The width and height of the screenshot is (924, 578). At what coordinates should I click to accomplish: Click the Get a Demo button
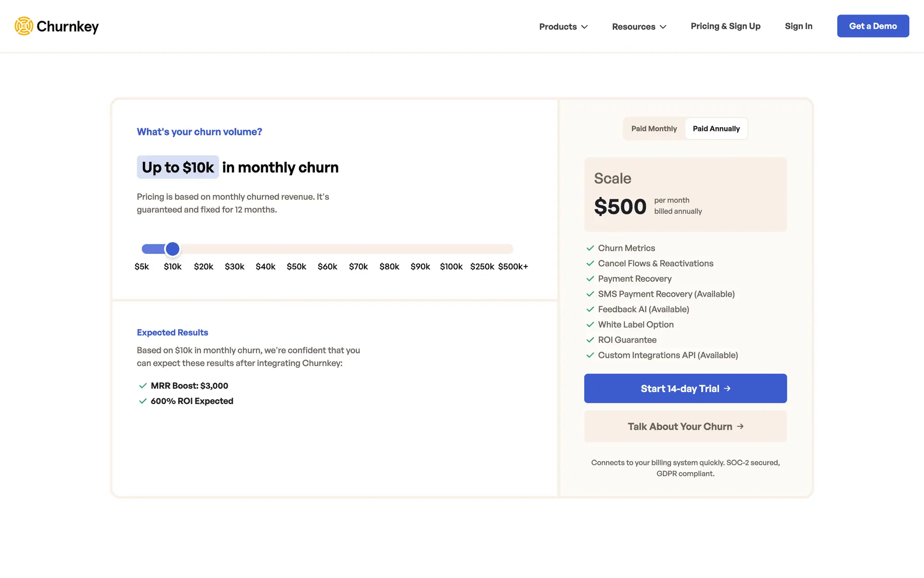873,26
